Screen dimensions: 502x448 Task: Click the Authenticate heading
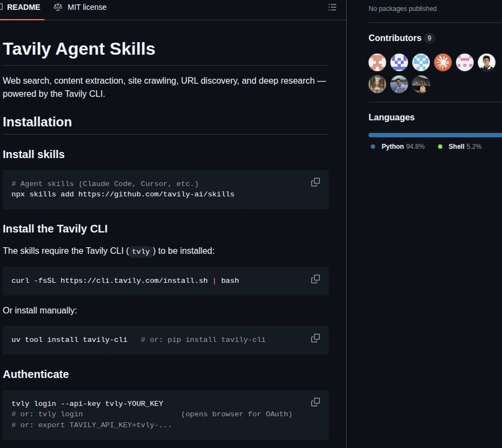point(36,374)
